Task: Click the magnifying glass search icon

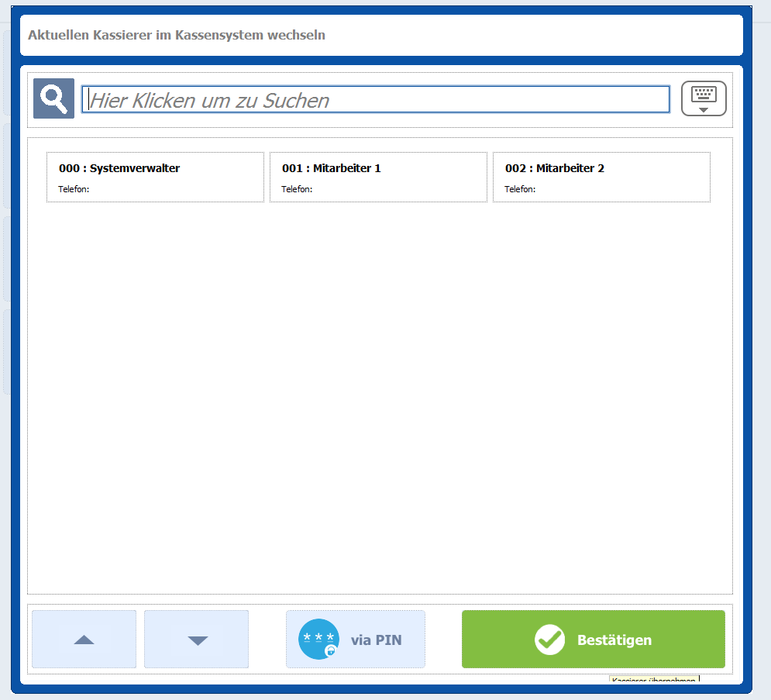Action: pos(53,98)
